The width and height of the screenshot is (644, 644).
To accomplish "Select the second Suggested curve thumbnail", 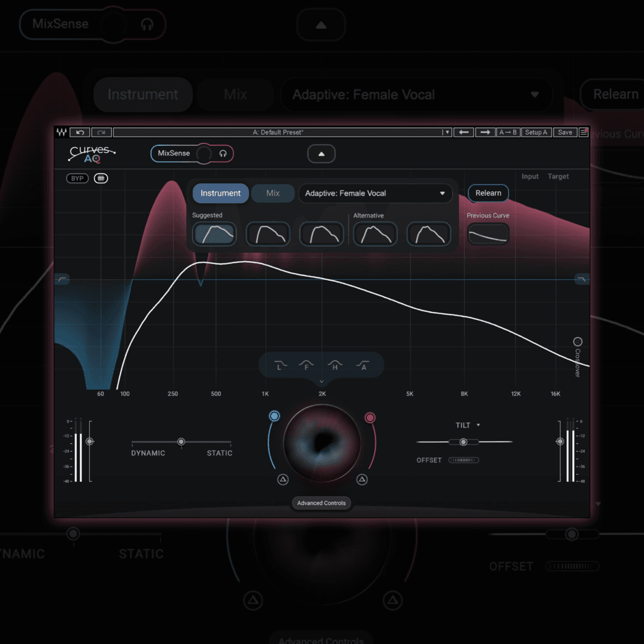I will (x=268, y=234).
